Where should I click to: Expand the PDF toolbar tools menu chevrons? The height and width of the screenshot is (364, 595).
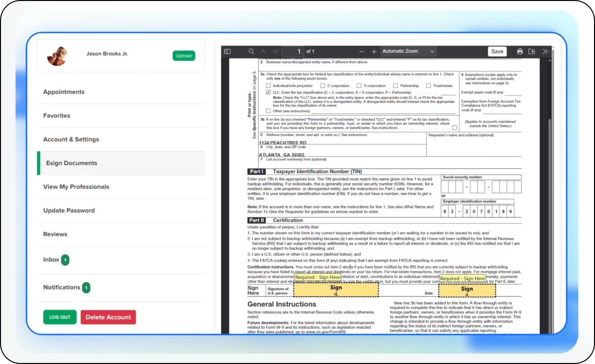(x=545, y=51)
